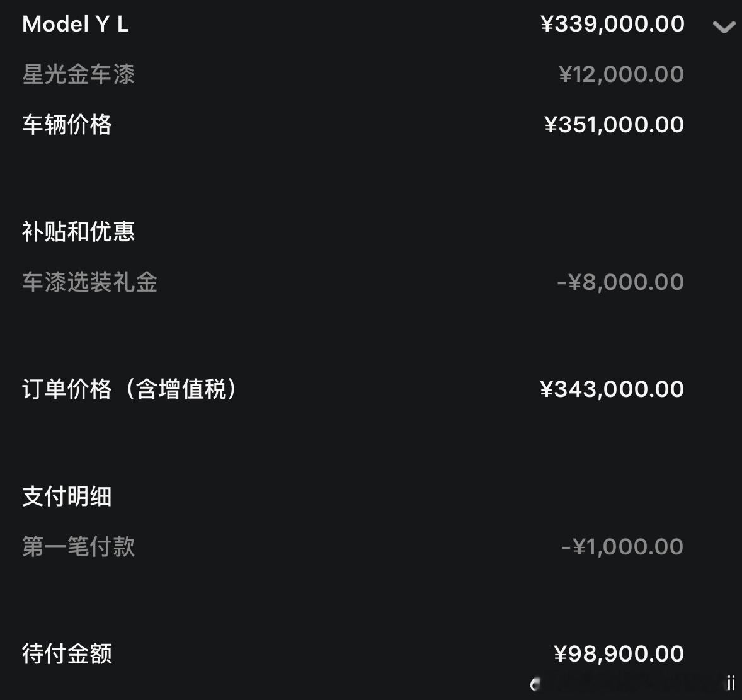Select the 车辆价格 label

click(67, 125)
